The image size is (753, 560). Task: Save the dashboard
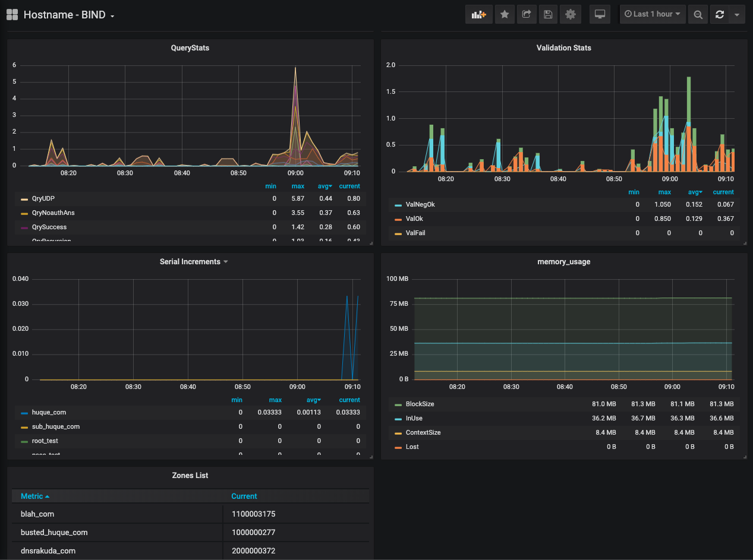click(x=548, y=14)
